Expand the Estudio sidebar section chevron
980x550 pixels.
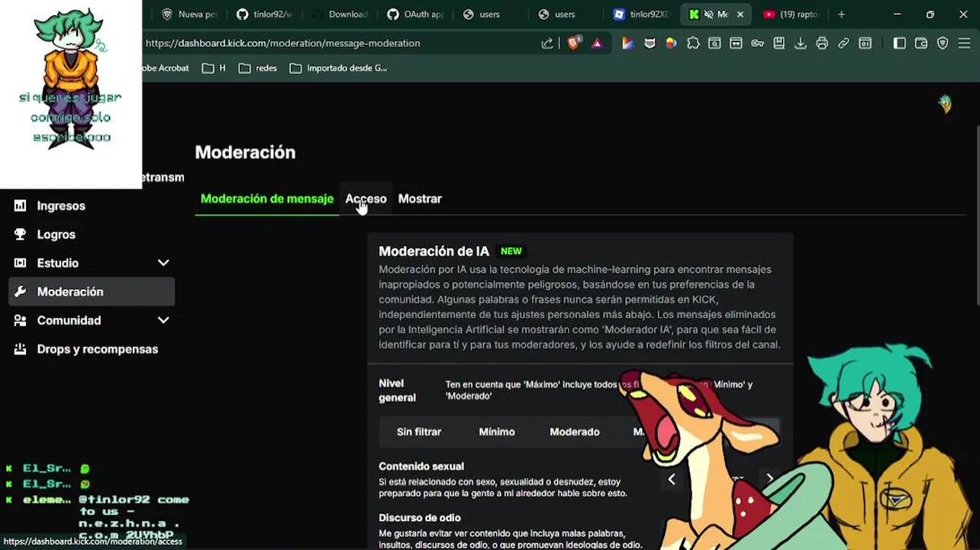point(163,263)
